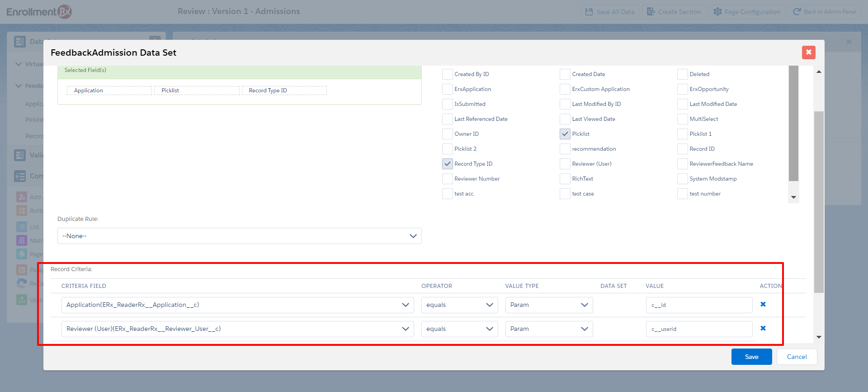Close the FeedbackAdmission Data Set dialog
This screenshot has width=868, height=392.
tap(808, 53)
